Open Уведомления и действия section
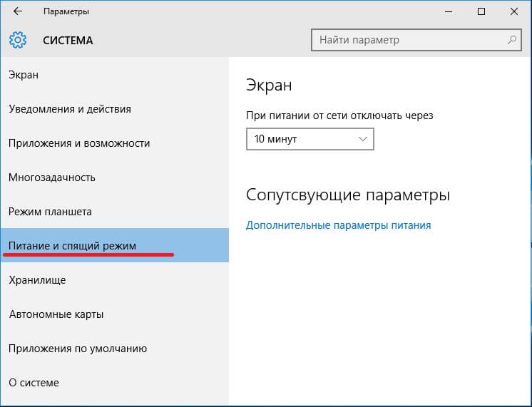 coord(70,109)
